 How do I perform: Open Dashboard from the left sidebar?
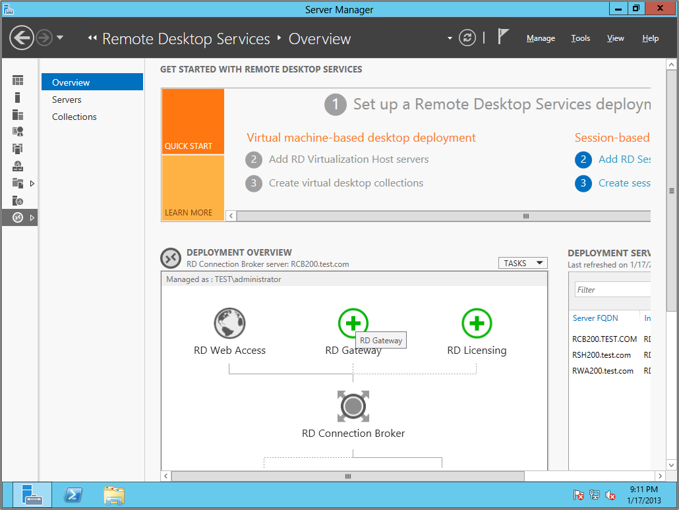[x=18, y=80]
